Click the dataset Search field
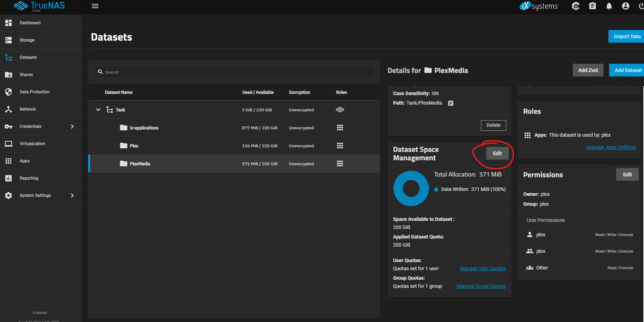The height and width of the screenshot is (322, 644). tap(234, 72)
